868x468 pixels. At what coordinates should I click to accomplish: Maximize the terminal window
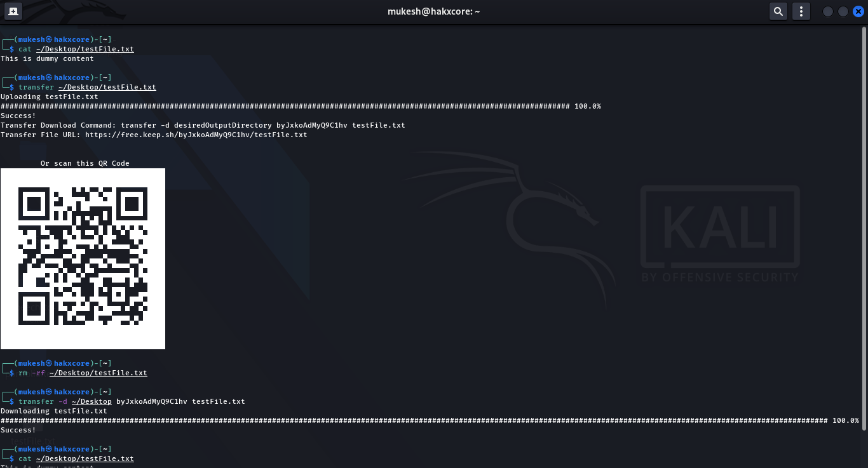pos(843,11)
